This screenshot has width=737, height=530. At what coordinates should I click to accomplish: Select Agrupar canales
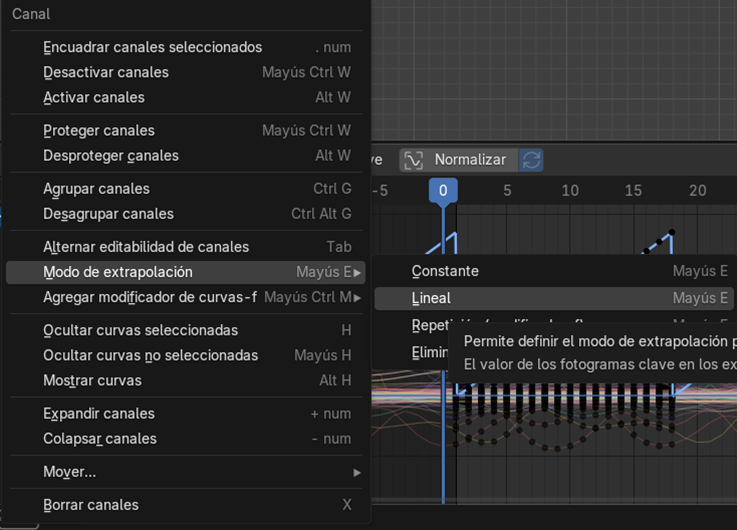186,188
